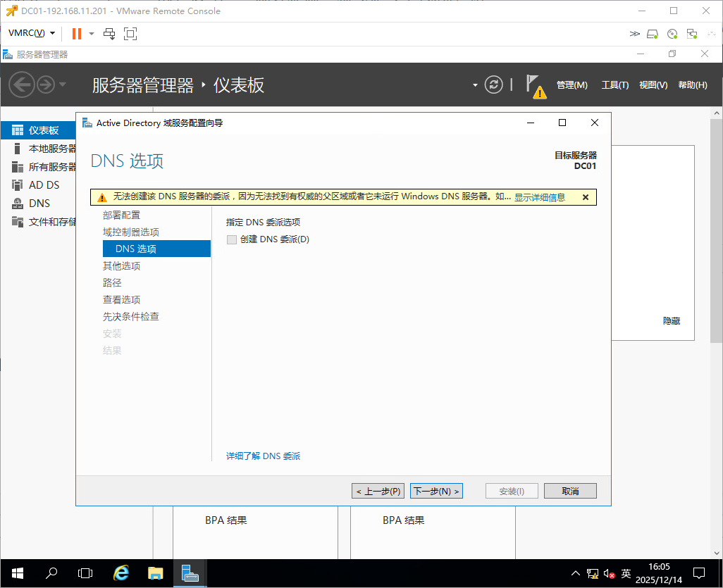Open the VMRC(V) menu

(x=32, y=33)
